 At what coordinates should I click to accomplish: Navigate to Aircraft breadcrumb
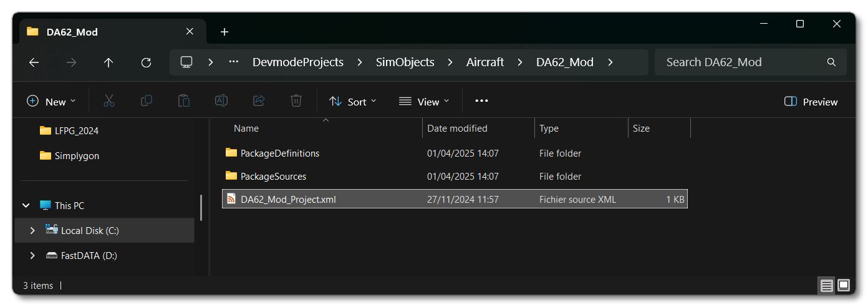(485, 62)
